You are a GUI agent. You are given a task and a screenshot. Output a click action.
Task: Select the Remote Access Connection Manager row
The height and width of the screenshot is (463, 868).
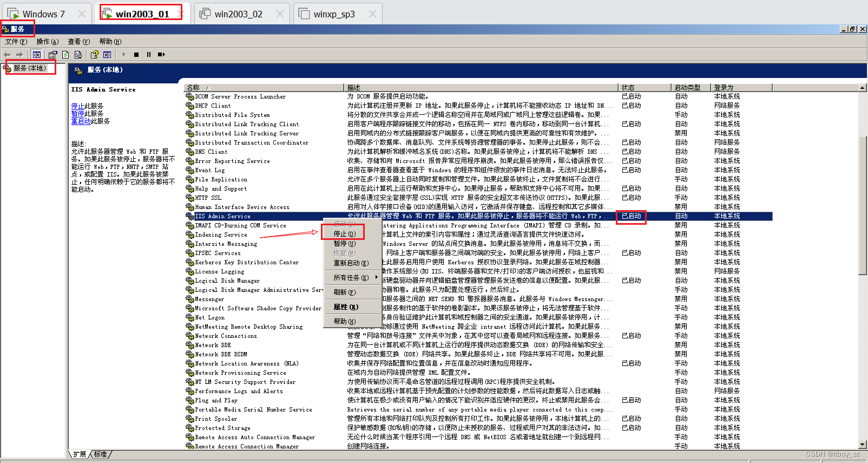point(478,446)
